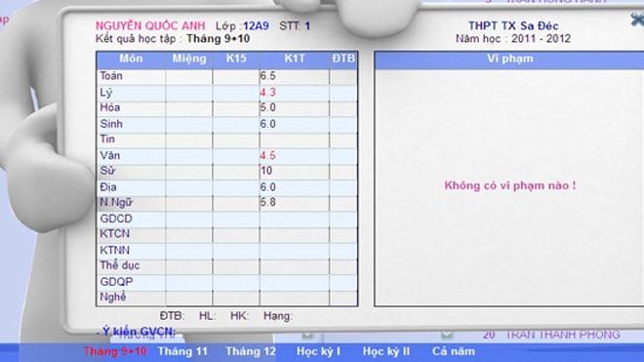Click the red Lý score 4.3

pos(267,93)
